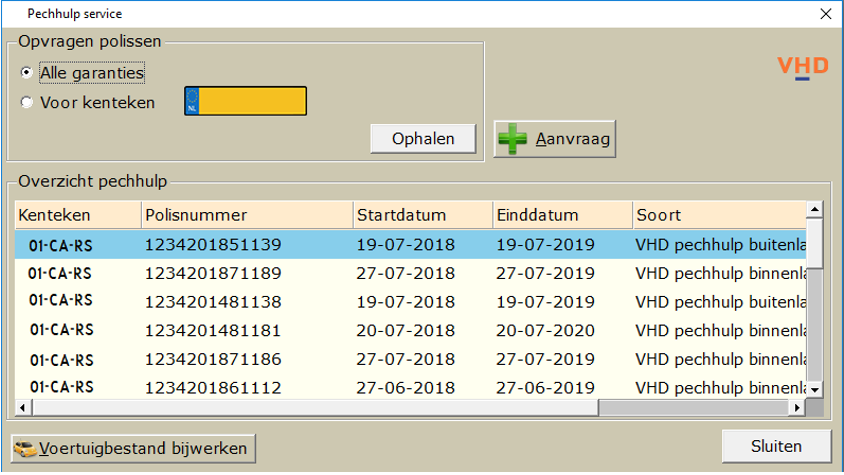Close the dialog with Sluiten button
Screen dimensions: 844x475
coord(776,446)
